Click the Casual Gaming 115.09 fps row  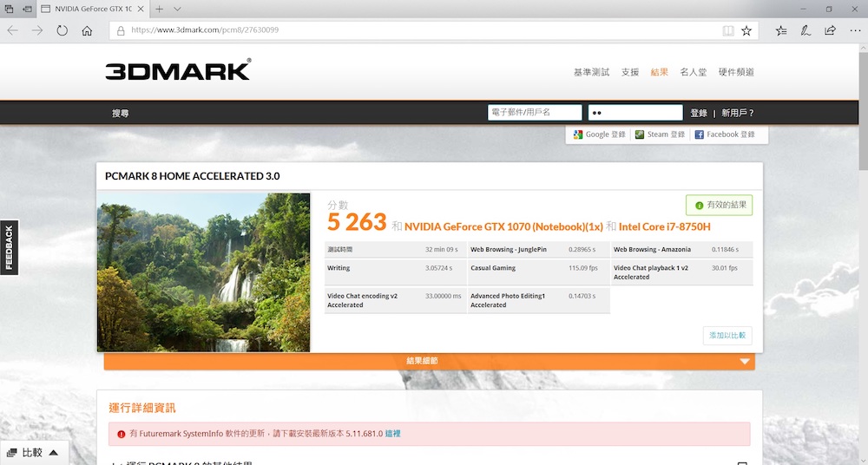[x=539, y=272]
